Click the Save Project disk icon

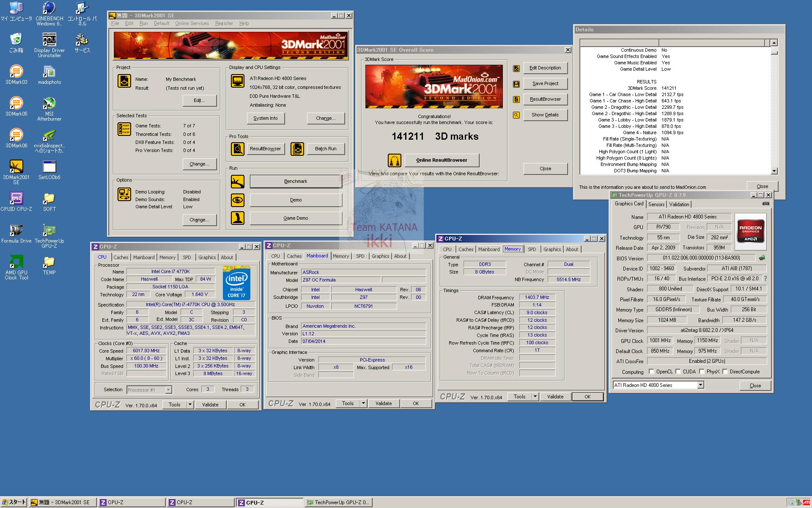tap(516, 84)
